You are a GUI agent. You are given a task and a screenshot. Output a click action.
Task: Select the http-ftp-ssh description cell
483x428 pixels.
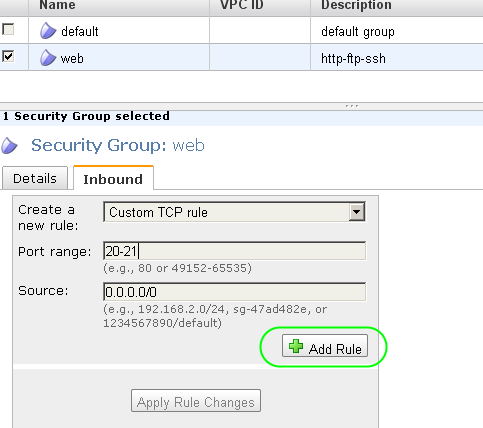pos(353,58)
